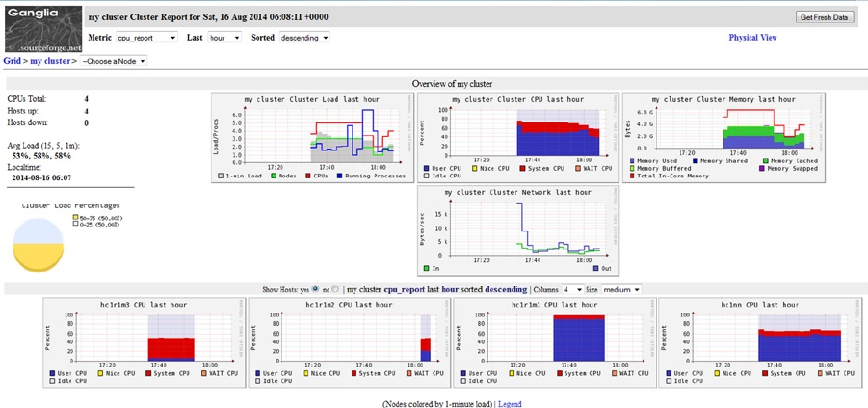Image resolution: width=868 pixels, height=408 pixels.
Task: Click the Ganglia logo image
Action: pos(43,29)
